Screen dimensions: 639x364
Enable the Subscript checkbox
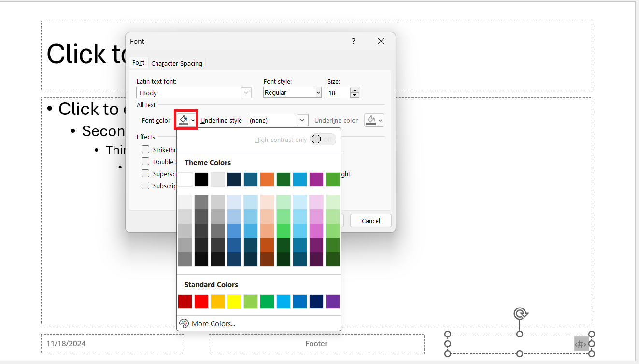pos(145,185)
